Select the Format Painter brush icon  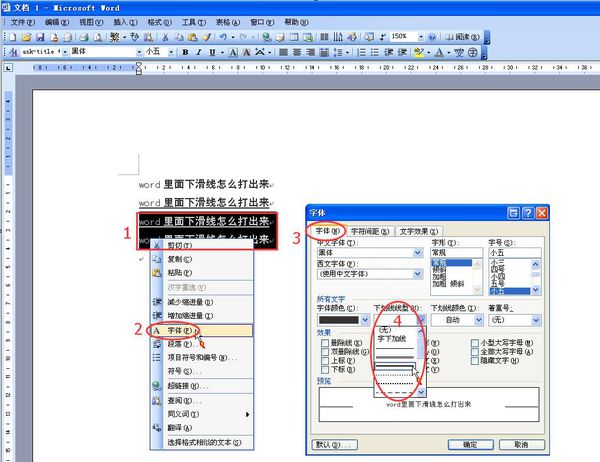(207, 37)
